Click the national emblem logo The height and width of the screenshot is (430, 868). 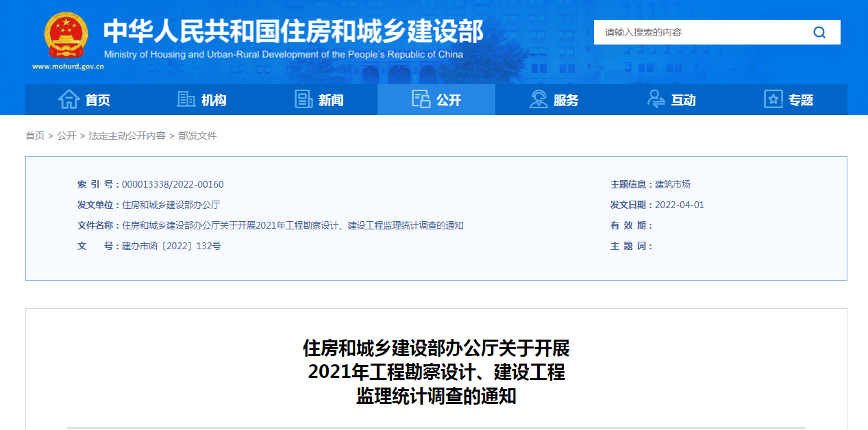[x=66, y=36]
